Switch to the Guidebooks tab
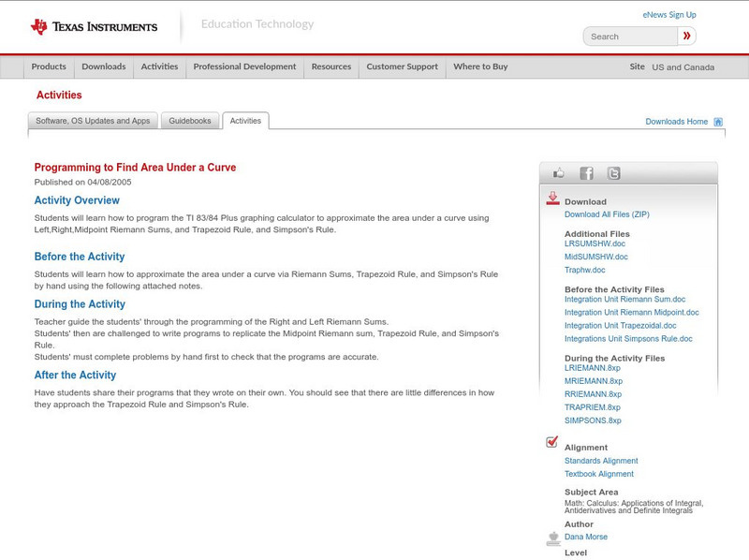The height and width of the screenshot is (560, 749). click(x=190, y=121)
